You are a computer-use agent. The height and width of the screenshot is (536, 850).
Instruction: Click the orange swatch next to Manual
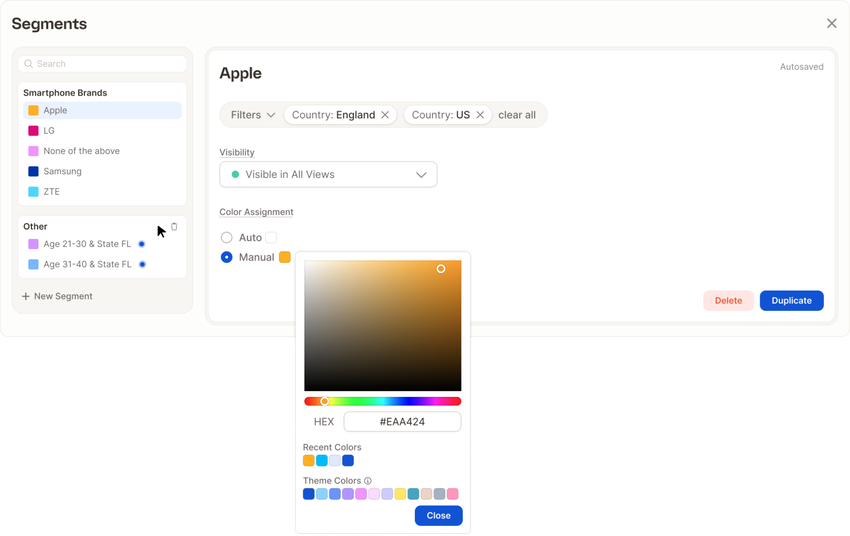(x=285, y=257)
